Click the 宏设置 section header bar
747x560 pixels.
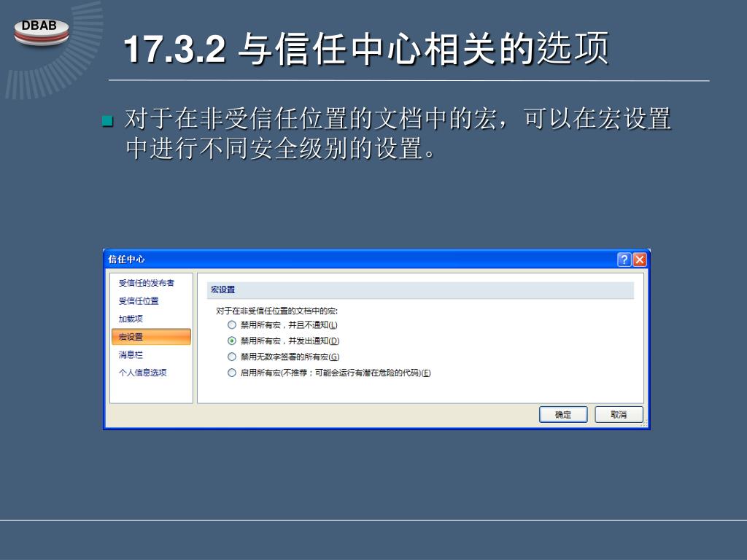click(420, 289)
